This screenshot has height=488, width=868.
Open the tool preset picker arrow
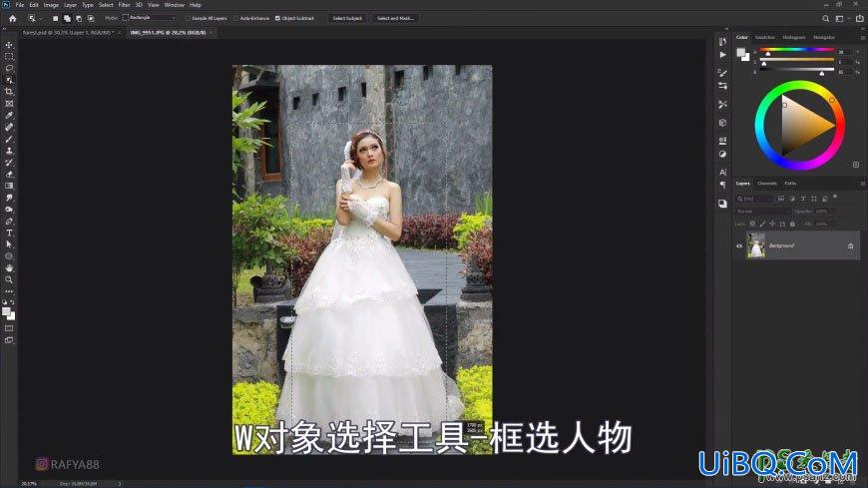coord(40,18)
